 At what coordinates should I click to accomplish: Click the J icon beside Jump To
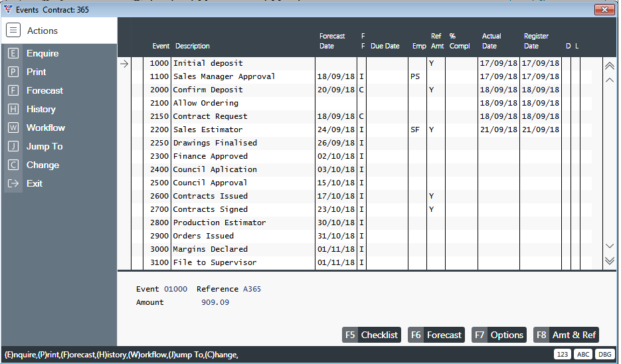point(13,146)
